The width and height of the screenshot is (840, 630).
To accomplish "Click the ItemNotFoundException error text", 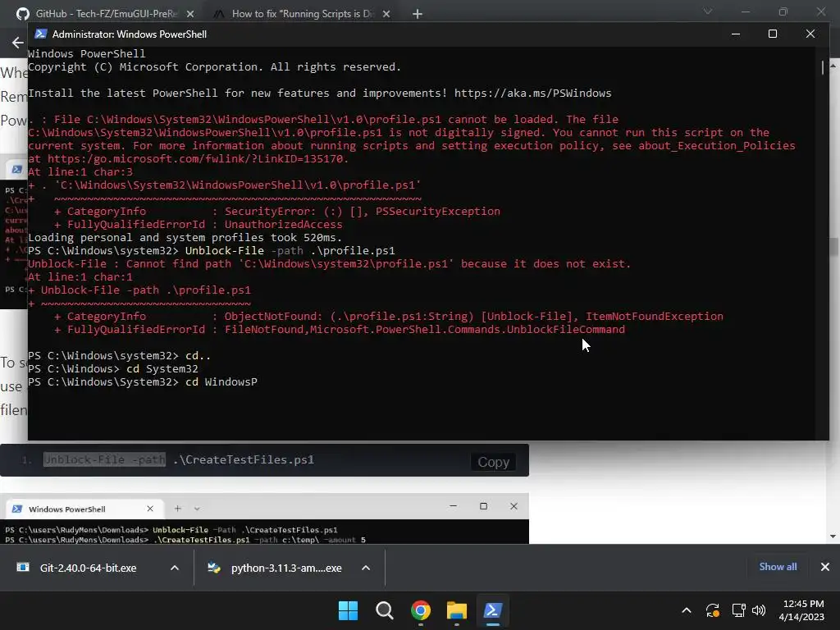I will (x=654, y=316).
